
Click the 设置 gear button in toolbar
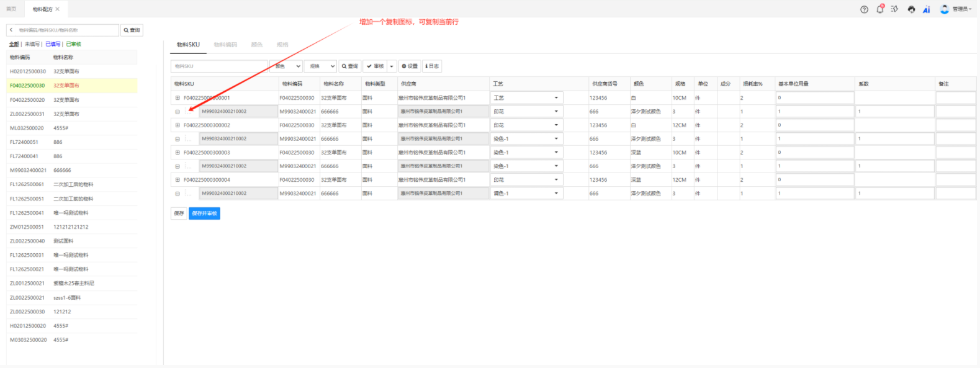(x=410, y=66)
